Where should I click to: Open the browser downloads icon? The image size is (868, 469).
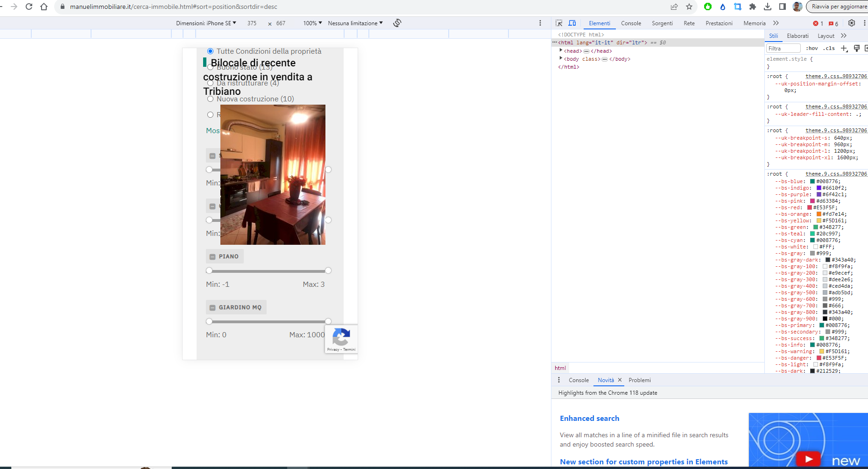point(768,7)
